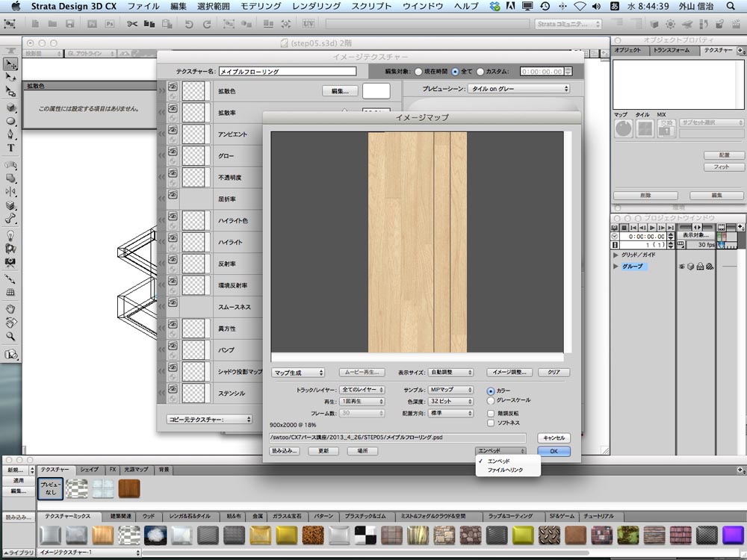747x560 pixels.
Task: Open the ウッド texture library tab
Action: point(149,516)
